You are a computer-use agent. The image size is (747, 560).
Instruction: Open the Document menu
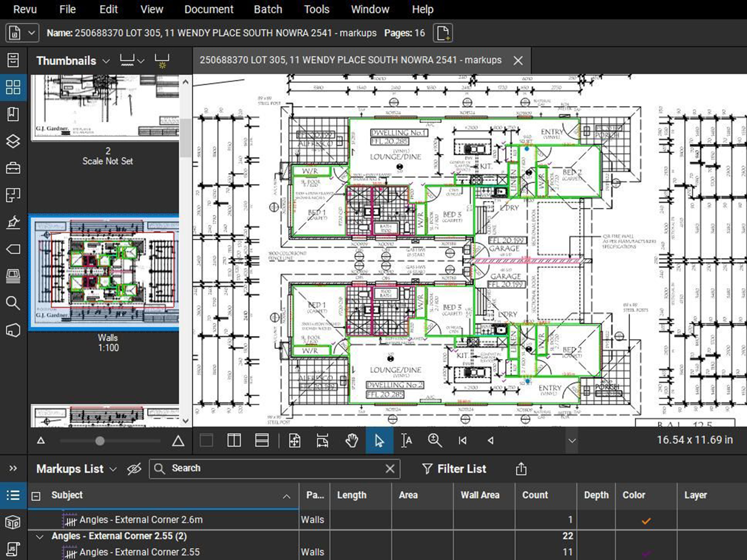pos(209,9)
